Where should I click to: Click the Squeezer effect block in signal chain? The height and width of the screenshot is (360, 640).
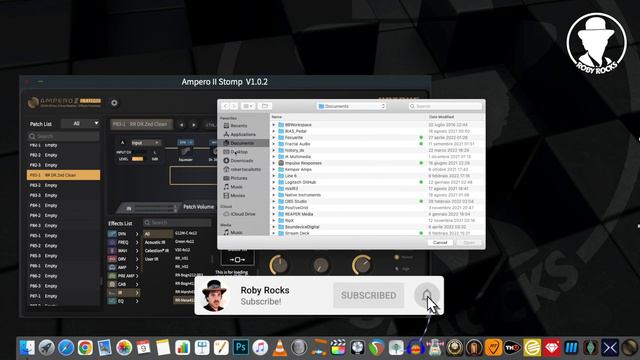click(185, 152)
